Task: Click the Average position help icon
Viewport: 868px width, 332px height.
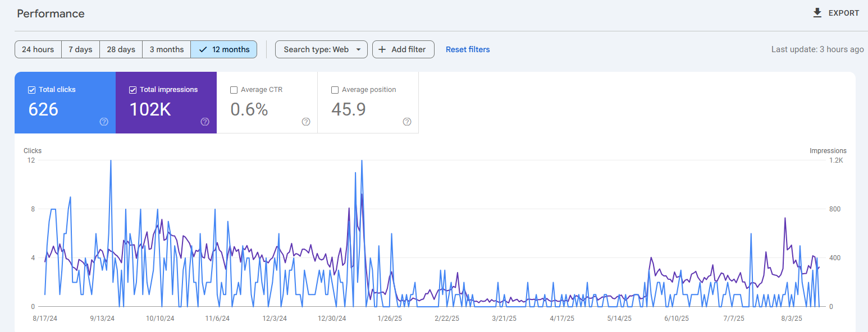Action: coord(406,122)
